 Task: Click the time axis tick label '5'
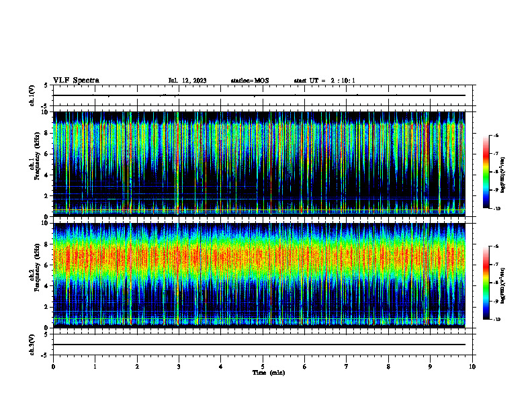263,367
